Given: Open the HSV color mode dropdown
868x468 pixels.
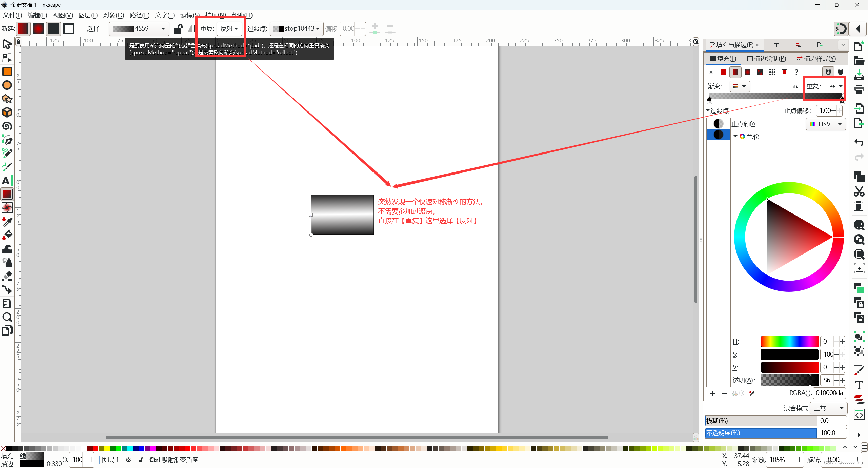Looking at the screenshot, I should coord(826,124).
